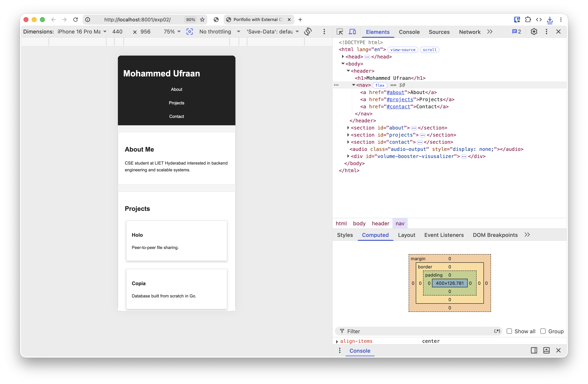Click the Projects nav link on page
The image size is (588, 384).
click(x=176, y=103)
